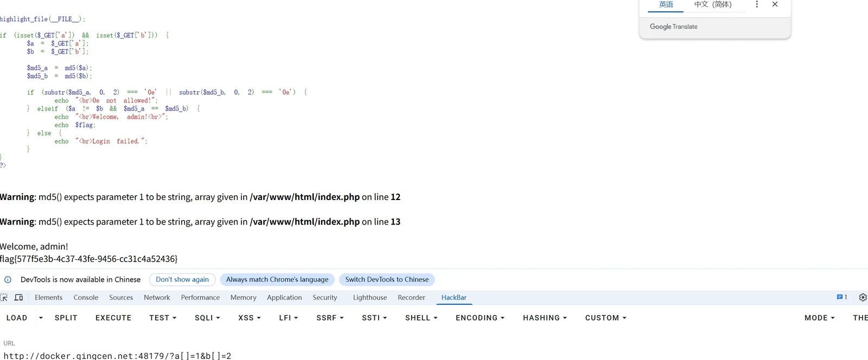Image resolution: width=868 pixels, height=360 pixels.
Task: Expand the SHELL dropdown
Action: (x=421, y=318)
